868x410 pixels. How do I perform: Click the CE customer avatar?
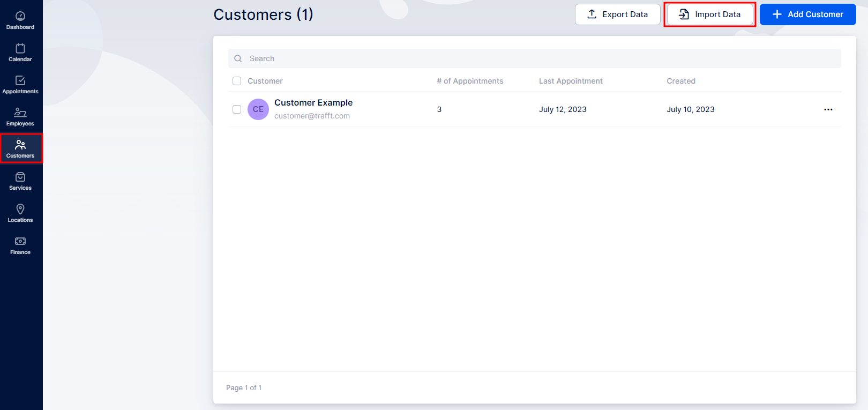pyautogui.click(x=258, y=109)
